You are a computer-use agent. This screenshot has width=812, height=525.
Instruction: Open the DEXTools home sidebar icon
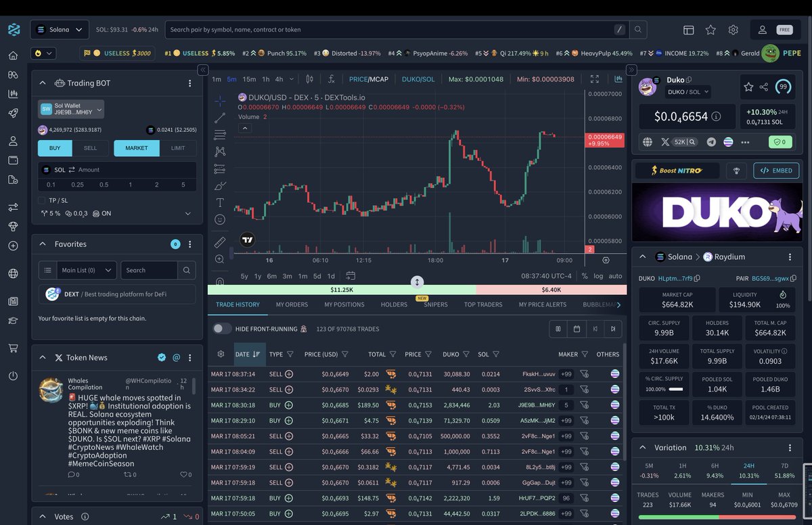pyautogui.click(x=13, y=55)
